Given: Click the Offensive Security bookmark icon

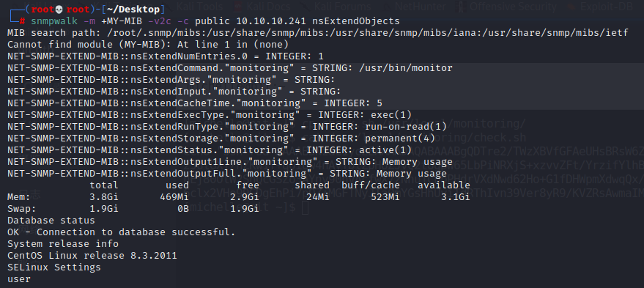Looking at the screenshot, I should point(462,7).
